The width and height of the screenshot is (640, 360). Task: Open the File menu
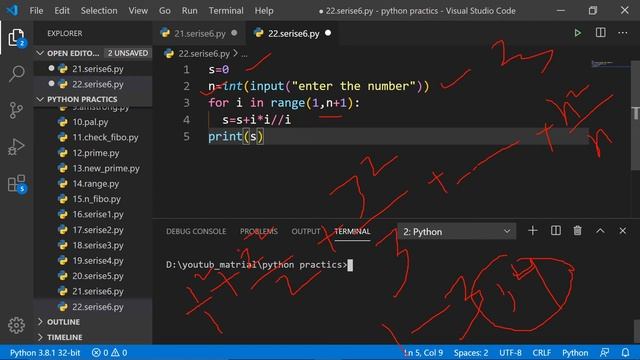pos(36,11)
